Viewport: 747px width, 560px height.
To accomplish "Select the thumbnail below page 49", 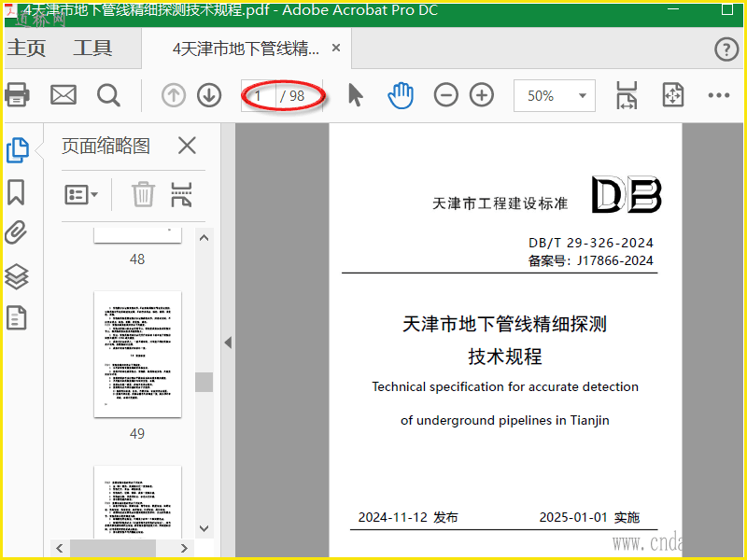I will (x=137, y=502).
